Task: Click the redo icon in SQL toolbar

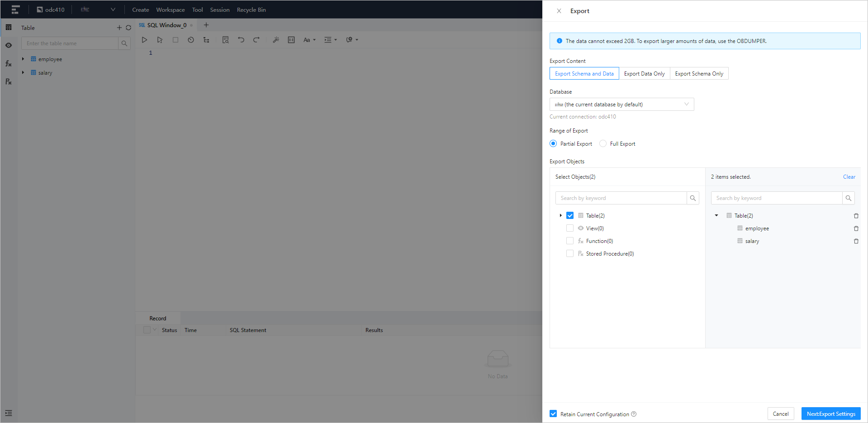Action: point(256,40)
